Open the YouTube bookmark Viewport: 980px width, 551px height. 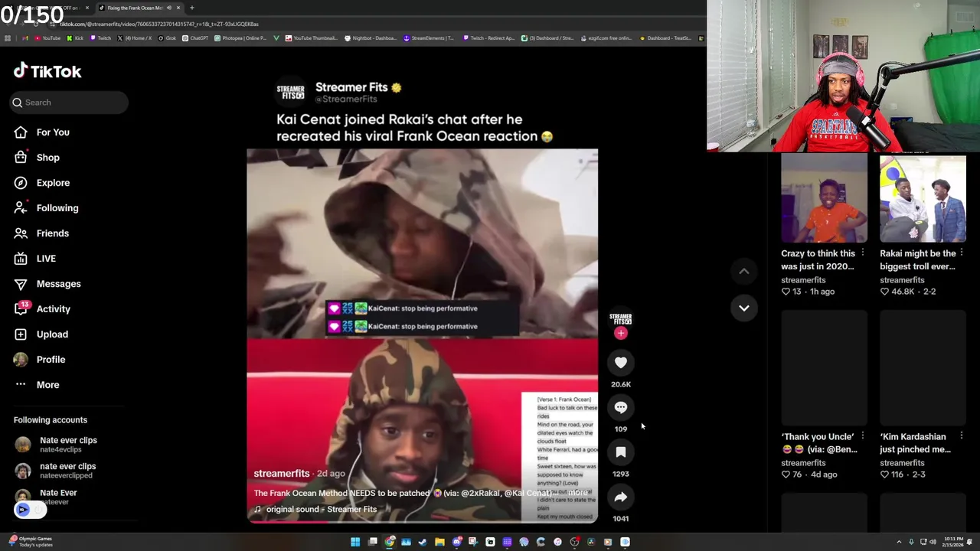(x=47, y=38)
